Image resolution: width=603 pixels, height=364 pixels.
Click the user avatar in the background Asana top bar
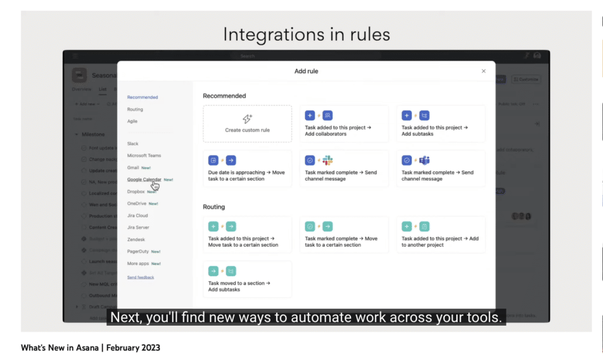click(537, 56)
